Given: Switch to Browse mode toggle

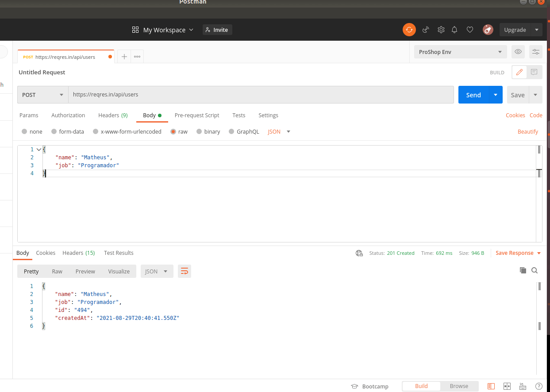Looking at the screenshot, I should [x=459, y=386].
